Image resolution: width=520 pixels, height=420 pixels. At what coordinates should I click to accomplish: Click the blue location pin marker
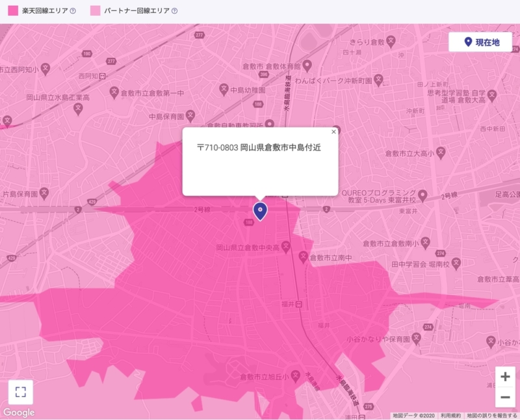pyautogui.click(x=261, y=211)
